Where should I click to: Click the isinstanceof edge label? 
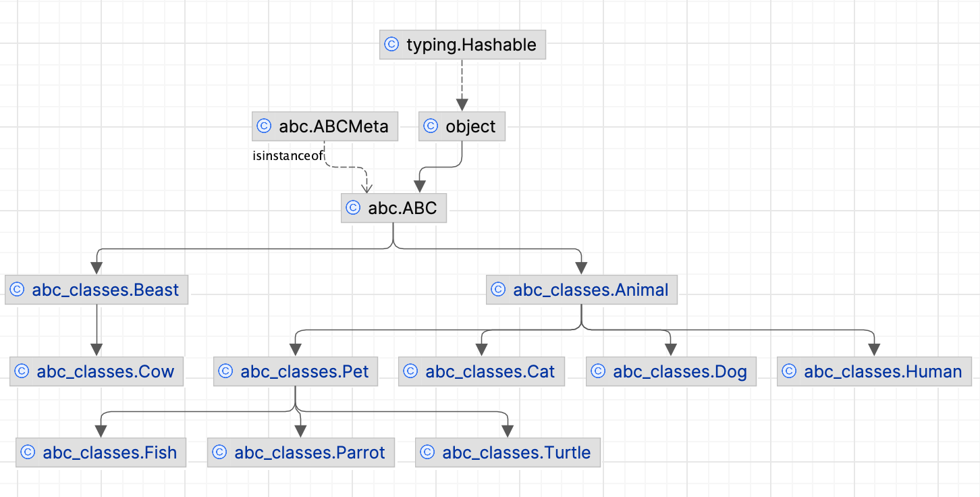[x=288, y=156]
